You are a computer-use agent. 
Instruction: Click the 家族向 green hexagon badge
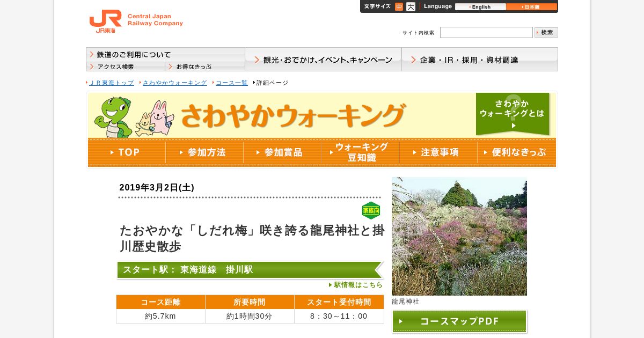coord(371,211)
